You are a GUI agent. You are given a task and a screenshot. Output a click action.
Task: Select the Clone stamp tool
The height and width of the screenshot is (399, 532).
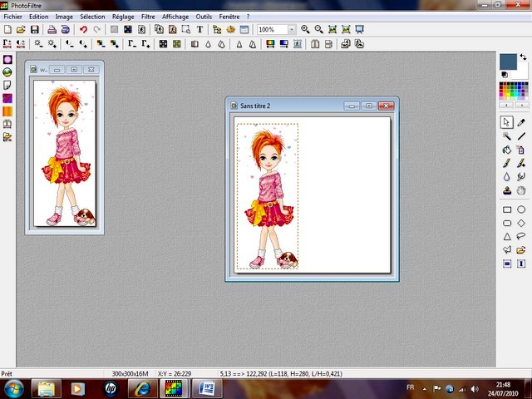tap(506, 190)
